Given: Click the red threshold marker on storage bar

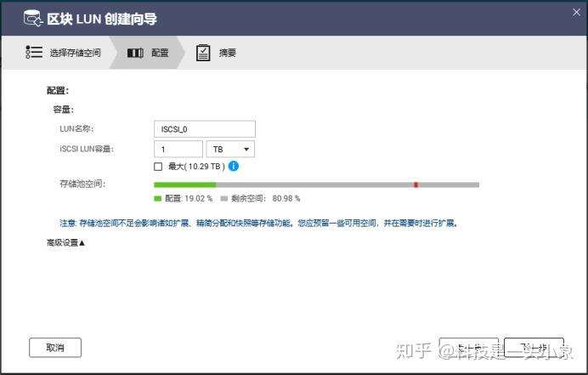Looking at the screenshot, I should [x=416, y=185].
